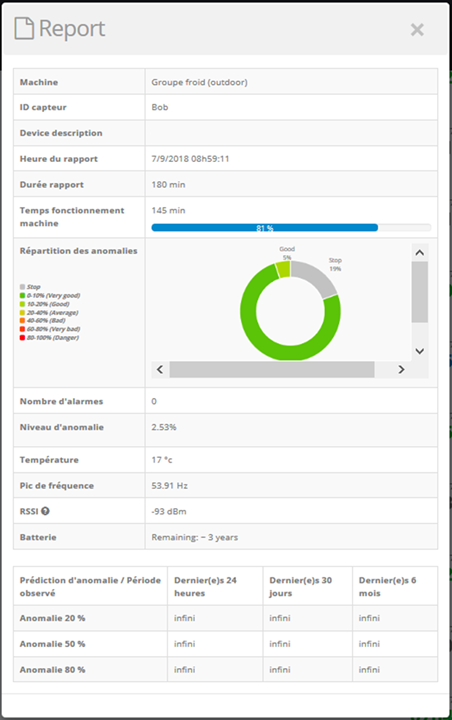The width and height of the screenshot is (452, 720).
Task: Select the 0-10% (Very good) legend swatch
Action: click(x=22, y=295)
